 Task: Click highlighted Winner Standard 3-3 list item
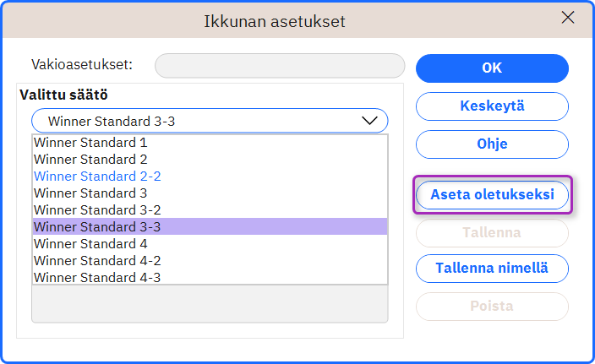pos(210,226)
